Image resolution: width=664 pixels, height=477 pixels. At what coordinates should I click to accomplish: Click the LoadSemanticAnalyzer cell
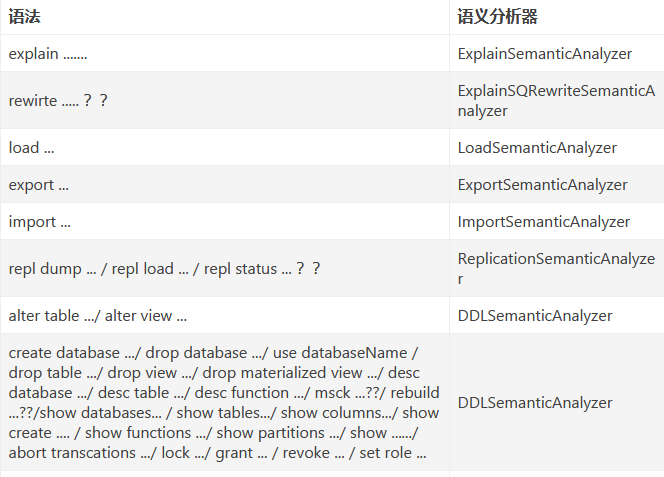tap(537, 148)
